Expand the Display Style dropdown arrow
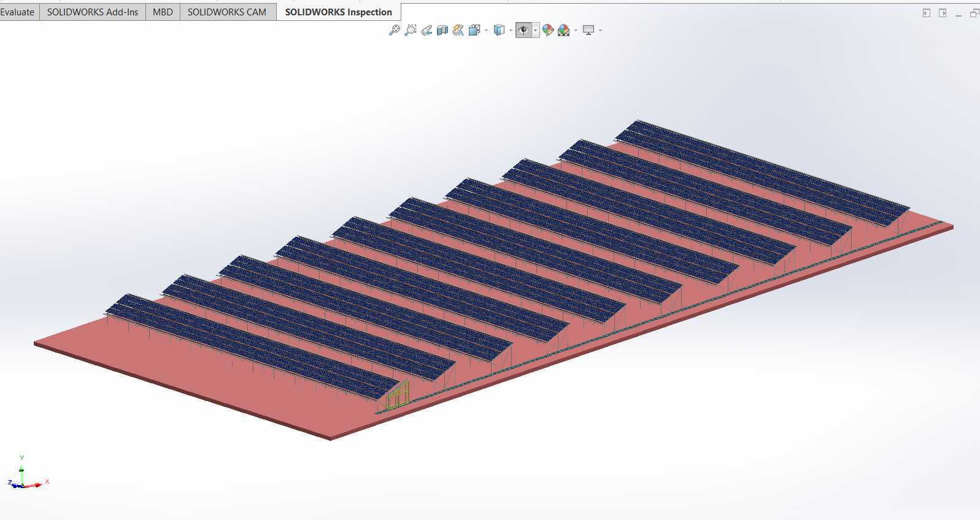 511,30
